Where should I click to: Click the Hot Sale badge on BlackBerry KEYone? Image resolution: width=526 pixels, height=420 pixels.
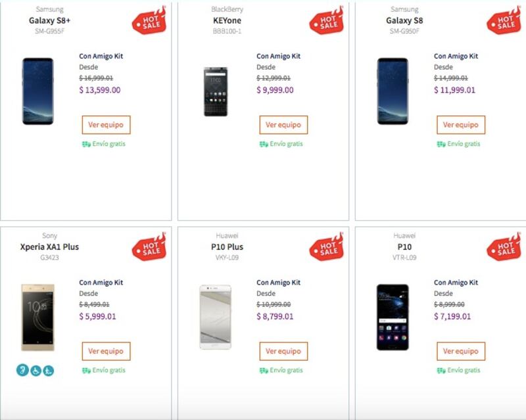(x=327, y=22)
